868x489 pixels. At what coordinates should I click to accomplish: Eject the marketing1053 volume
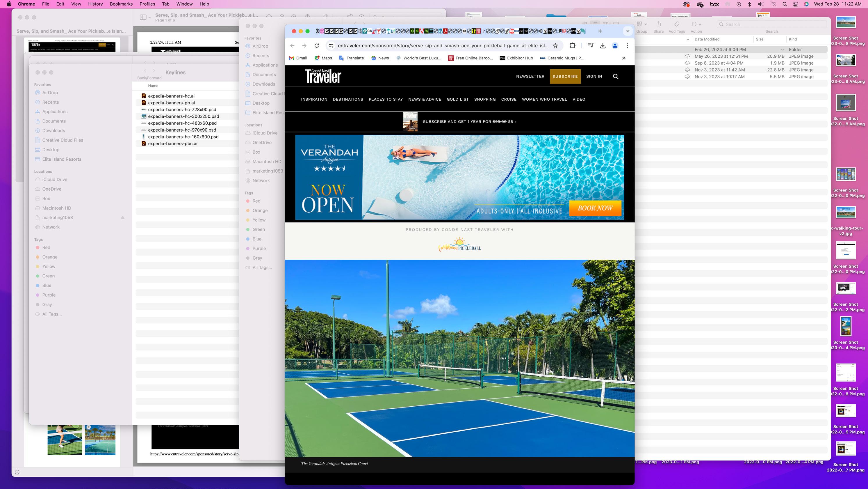pyautogui.click(x=123, y=217)
